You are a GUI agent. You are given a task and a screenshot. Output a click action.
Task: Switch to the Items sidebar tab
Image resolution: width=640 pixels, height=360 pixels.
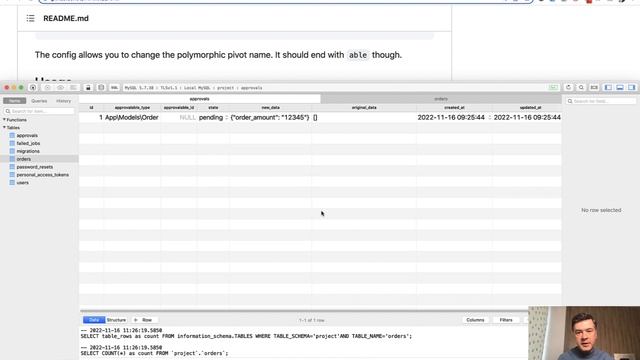pos(15,101)
